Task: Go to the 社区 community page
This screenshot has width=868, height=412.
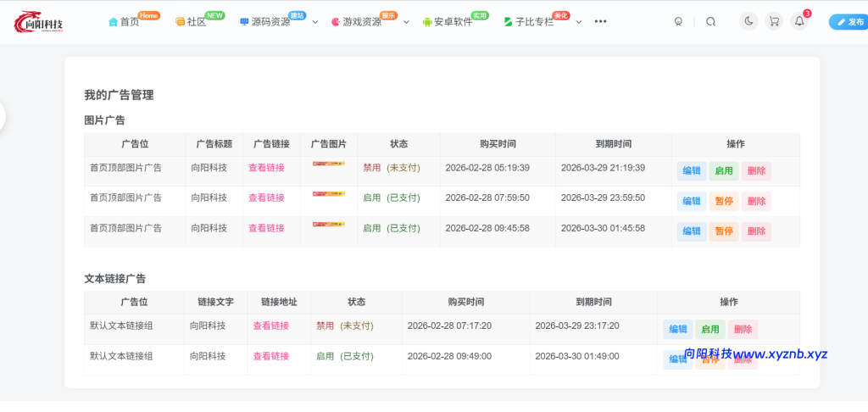Action: click(197, 22)
